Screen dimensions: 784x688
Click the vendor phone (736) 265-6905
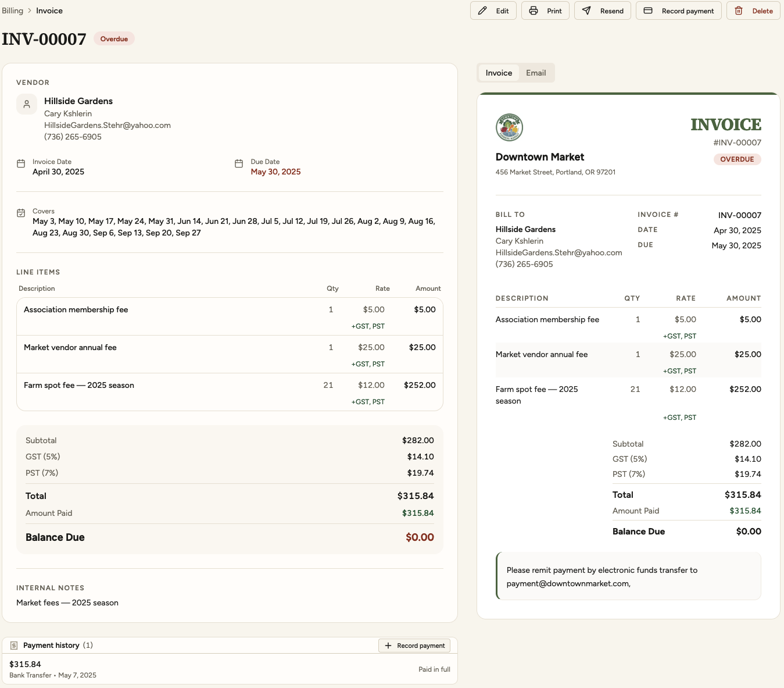pyautogui.click(x=73, y=137)
